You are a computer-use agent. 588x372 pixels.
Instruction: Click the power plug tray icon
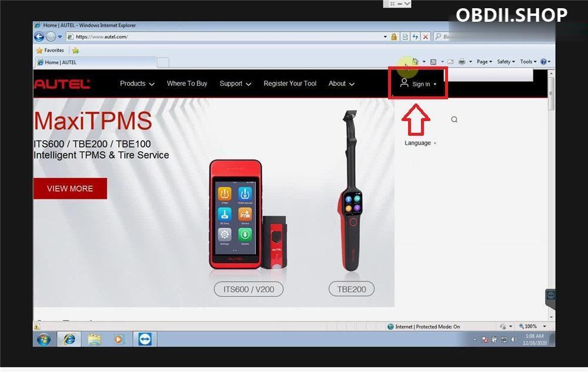(495, 340)
